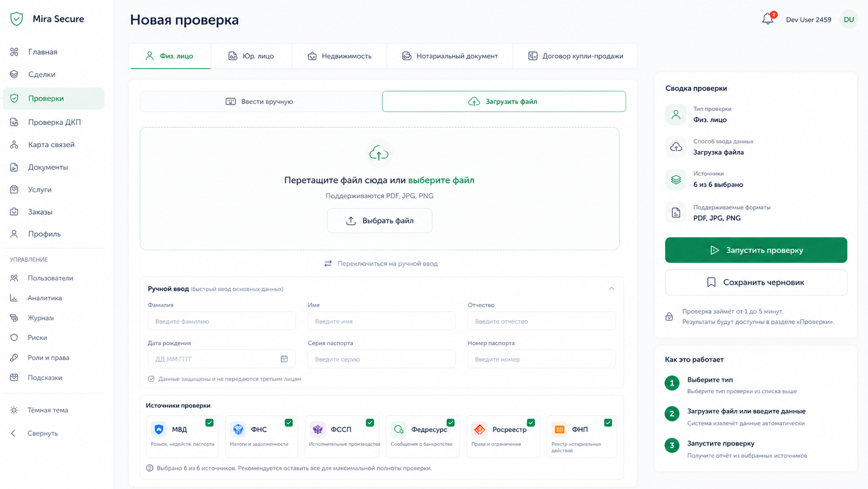Click the Росреестр source icon
The height and width of the screenshot is (489, 868).
pos(480,429)
